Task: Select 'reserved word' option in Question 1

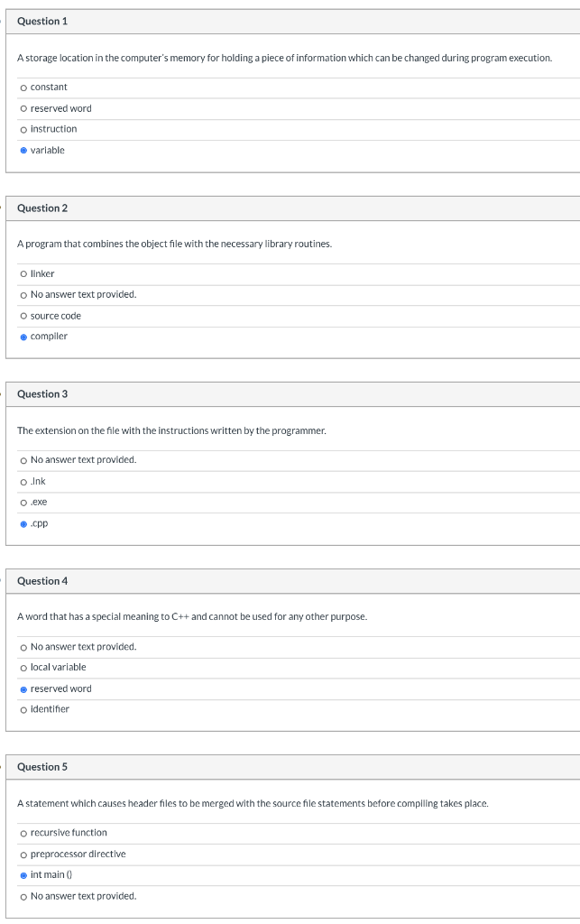Action: coord(23,109)
